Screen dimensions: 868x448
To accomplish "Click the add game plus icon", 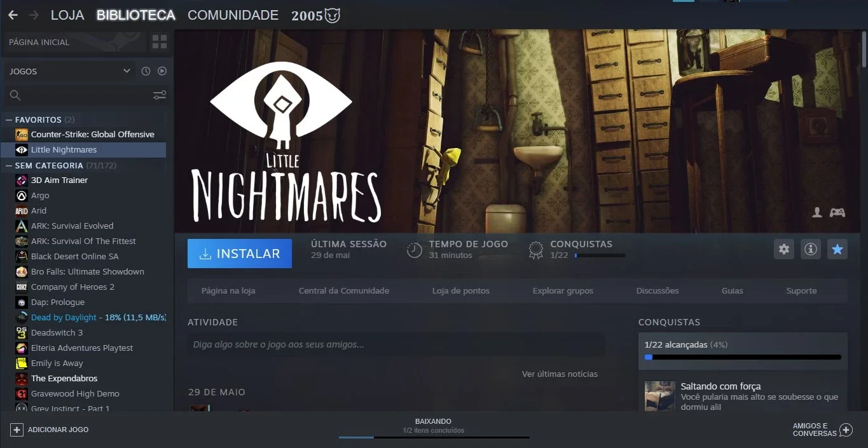I will pos(17,430).
